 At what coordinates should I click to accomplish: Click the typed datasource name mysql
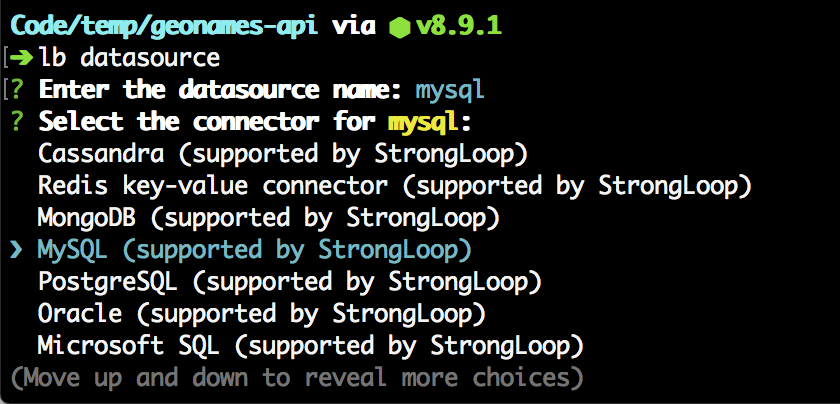[450, 91]
